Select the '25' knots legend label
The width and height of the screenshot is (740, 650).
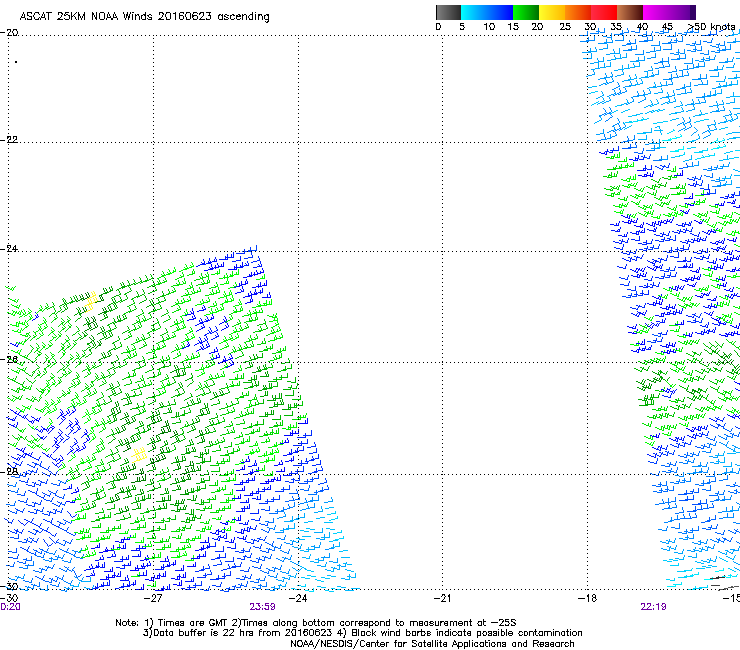pyautogui.click(x=565, y=27)
